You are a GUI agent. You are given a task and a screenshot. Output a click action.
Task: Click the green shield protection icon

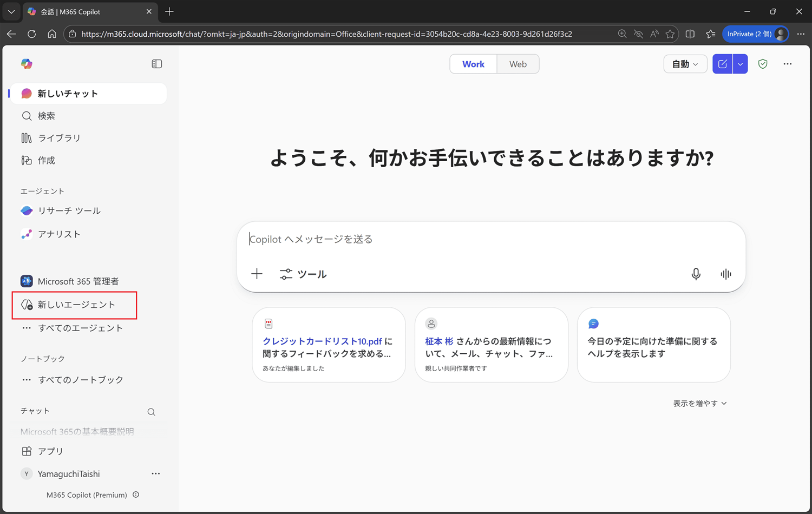click(x=763, y=64)
